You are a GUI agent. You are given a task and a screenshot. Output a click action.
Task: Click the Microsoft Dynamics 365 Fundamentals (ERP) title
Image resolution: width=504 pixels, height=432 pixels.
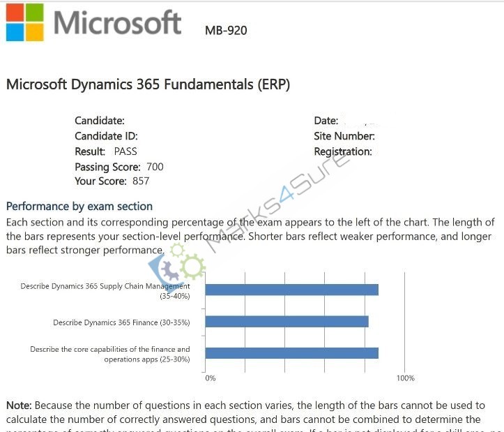pos(148,84)
